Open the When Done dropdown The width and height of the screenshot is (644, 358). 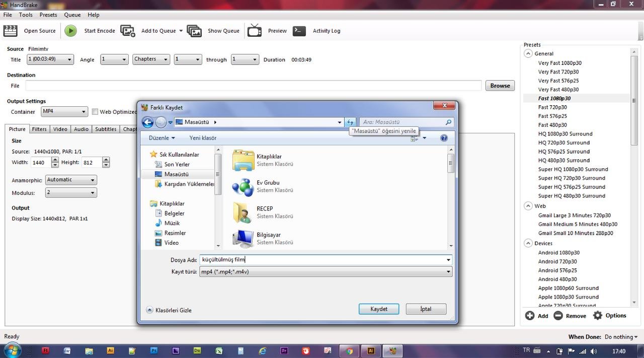point(621,337)
